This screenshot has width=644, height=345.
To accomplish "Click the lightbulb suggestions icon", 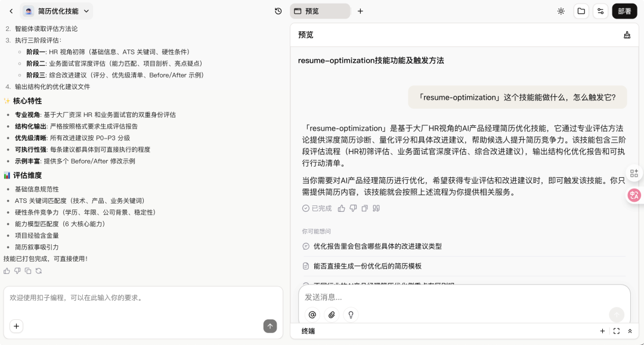I will point(351,315).
